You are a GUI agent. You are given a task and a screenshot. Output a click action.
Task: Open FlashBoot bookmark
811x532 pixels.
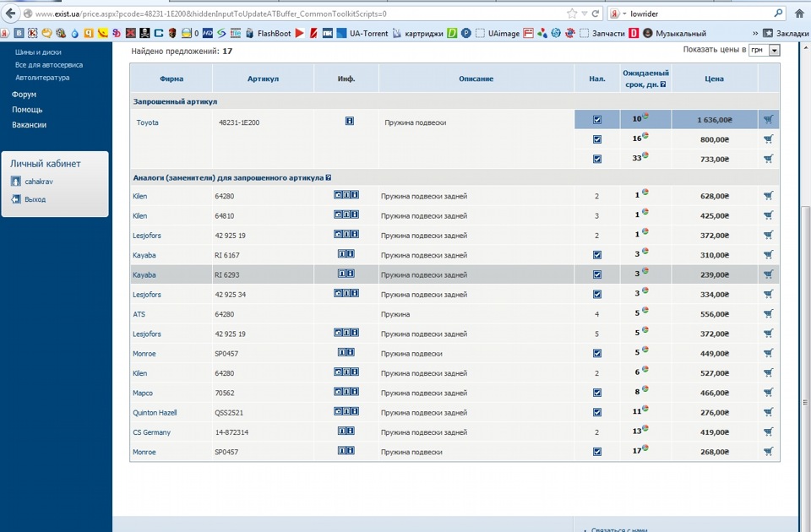click(x=269, y=33)
